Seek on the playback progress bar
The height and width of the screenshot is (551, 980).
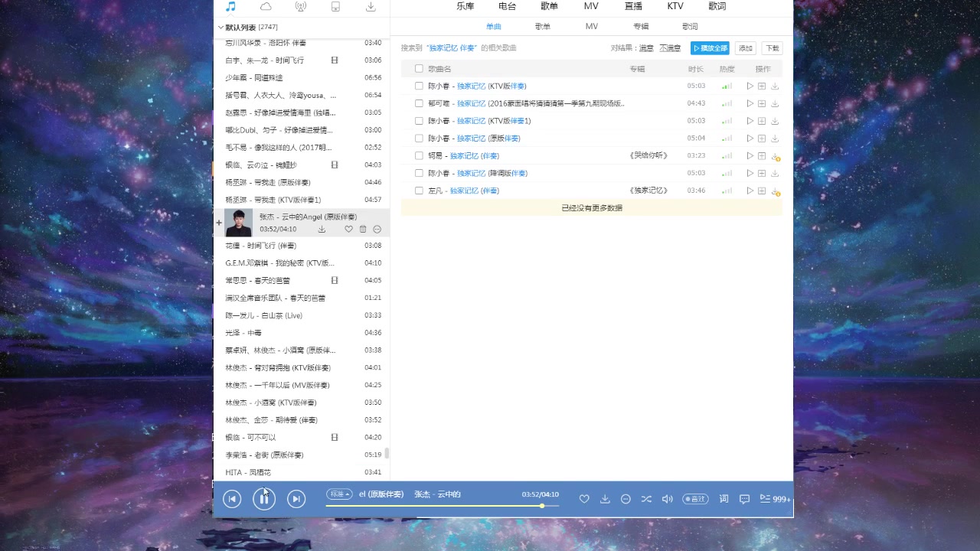click(442, 506)
